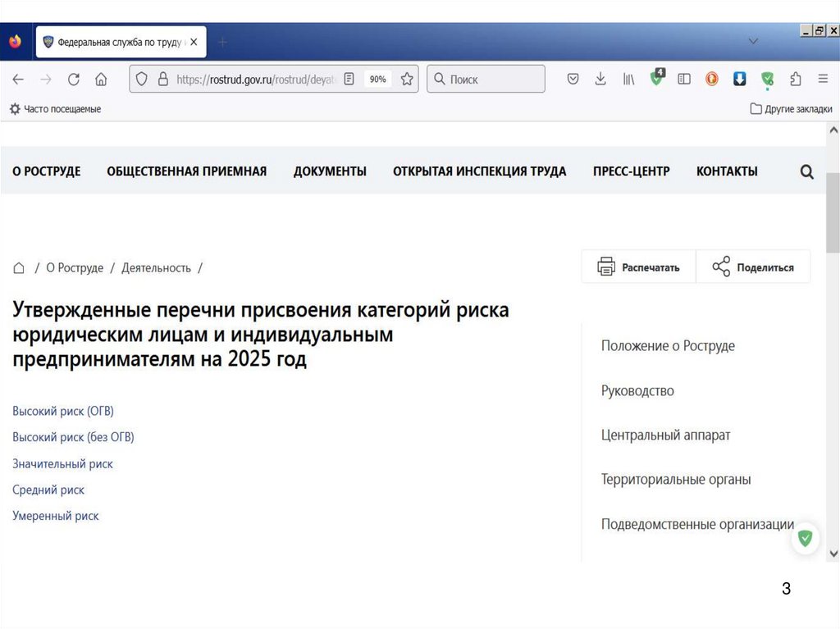840x629 pixels.
Task: Open Высокий риск (без ОГВ) link
Action: tap(73, 437)
